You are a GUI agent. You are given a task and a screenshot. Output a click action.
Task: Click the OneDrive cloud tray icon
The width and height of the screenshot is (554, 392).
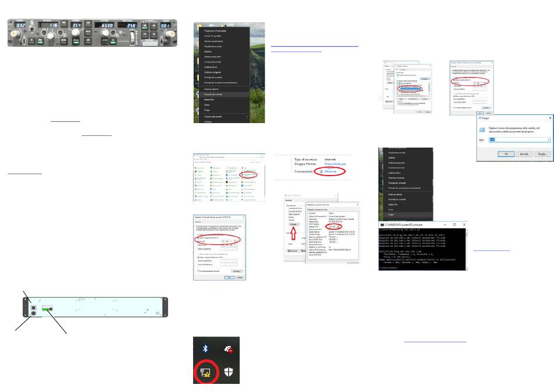click(x=228, y=349)
